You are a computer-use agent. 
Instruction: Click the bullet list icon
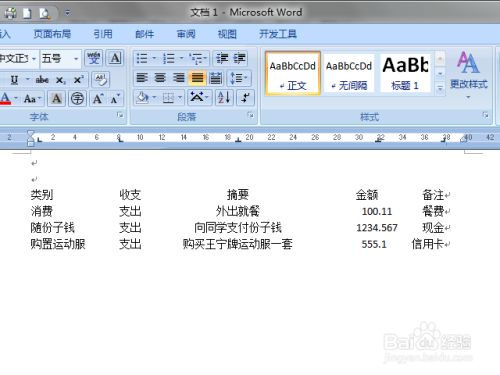pos(142,59)
